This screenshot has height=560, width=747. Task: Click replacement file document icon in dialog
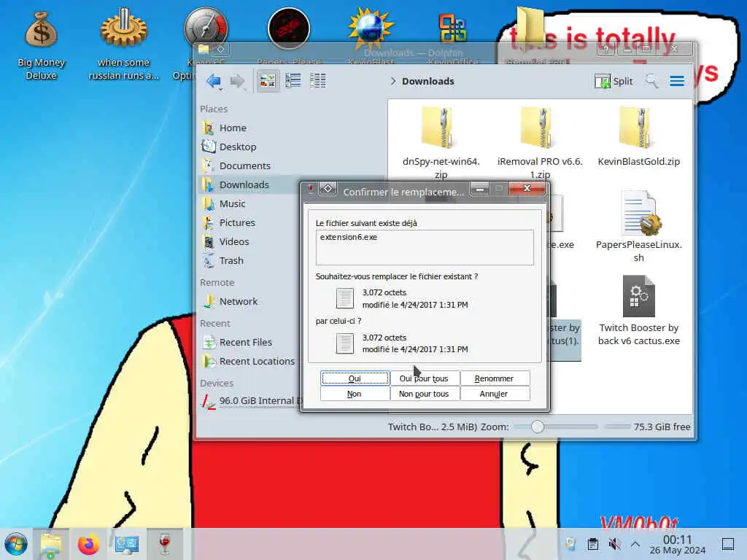point(344,343)
